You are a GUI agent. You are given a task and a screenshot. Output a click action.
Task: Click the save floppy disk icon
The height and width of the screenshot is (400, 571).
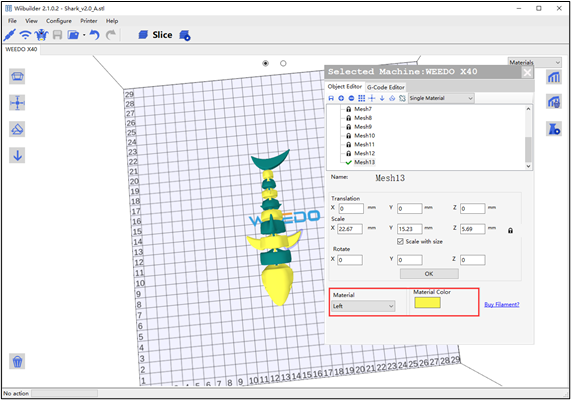coord(58,35)
